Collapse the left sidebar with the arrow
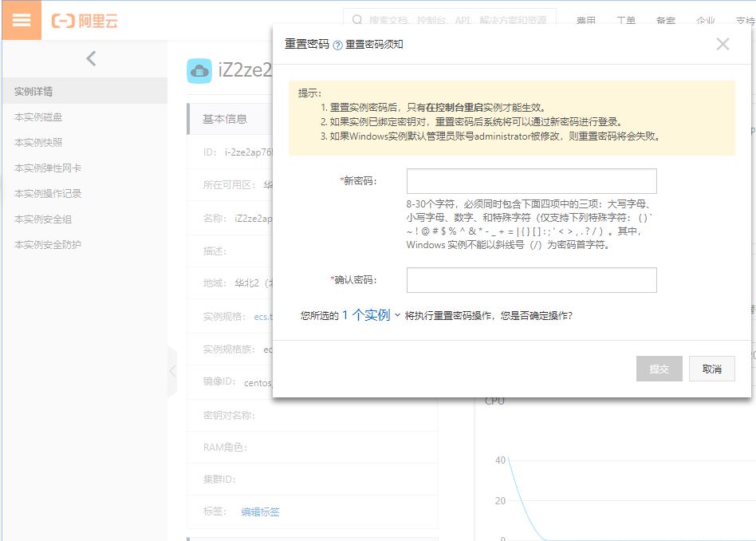The height and width of the screenshot is (541, 756). click(x=90, y=57)
